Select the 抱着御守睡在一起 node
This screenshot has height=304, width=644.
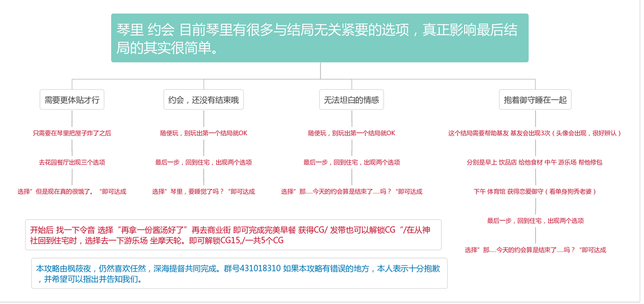pos(535,100)
